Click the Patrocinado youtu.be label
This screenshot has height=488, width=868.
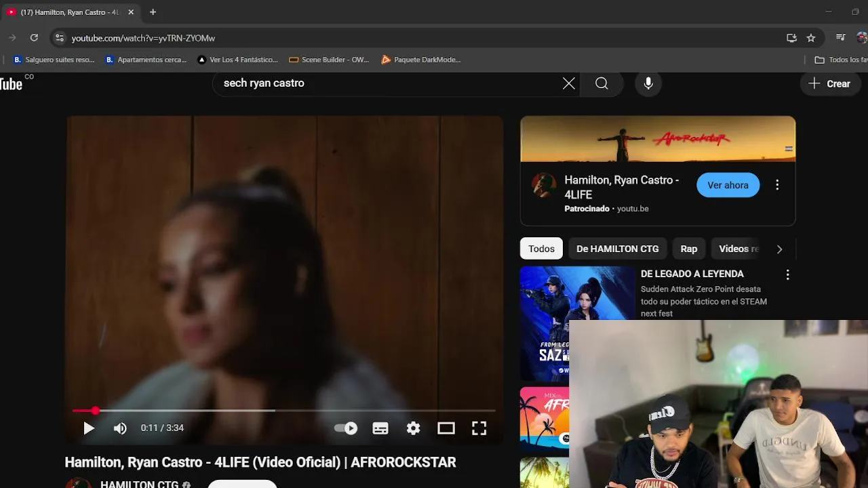[x=606, y=209]
